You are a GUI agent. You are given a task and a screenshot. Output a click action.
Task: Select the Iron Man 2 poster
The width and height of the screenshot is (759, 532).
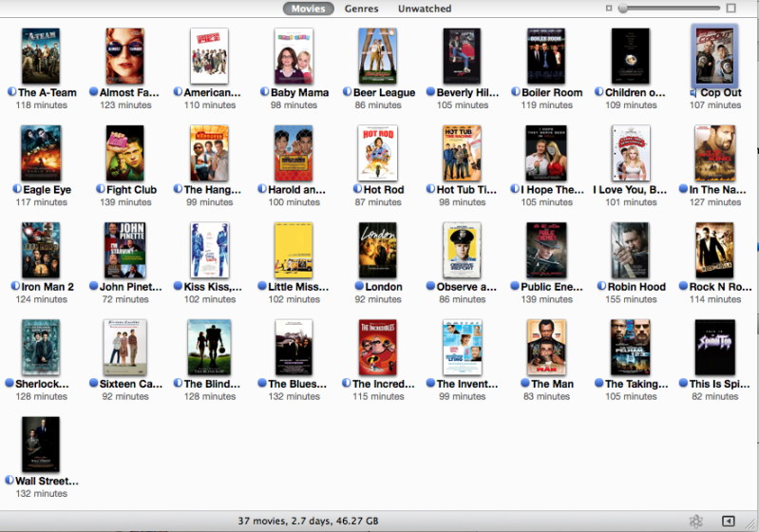tap(41, 250)
